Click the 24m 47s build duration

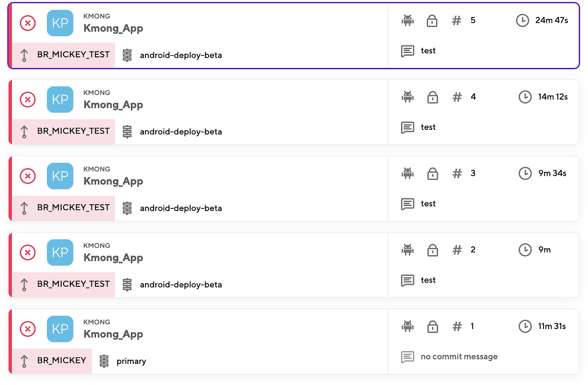(552, 21)
